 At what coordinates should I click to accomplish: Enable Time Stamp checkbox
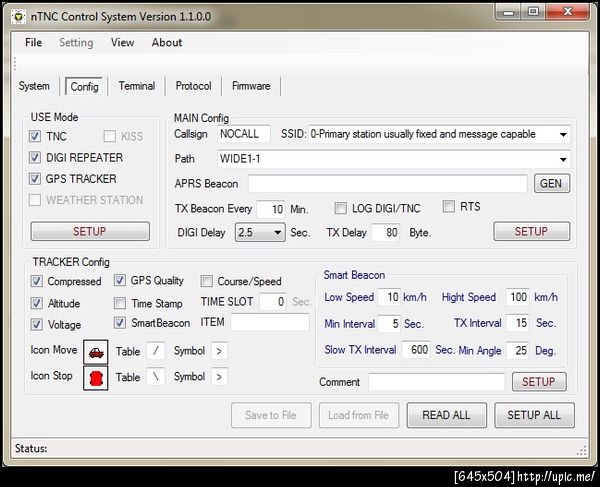pos(120,303)
